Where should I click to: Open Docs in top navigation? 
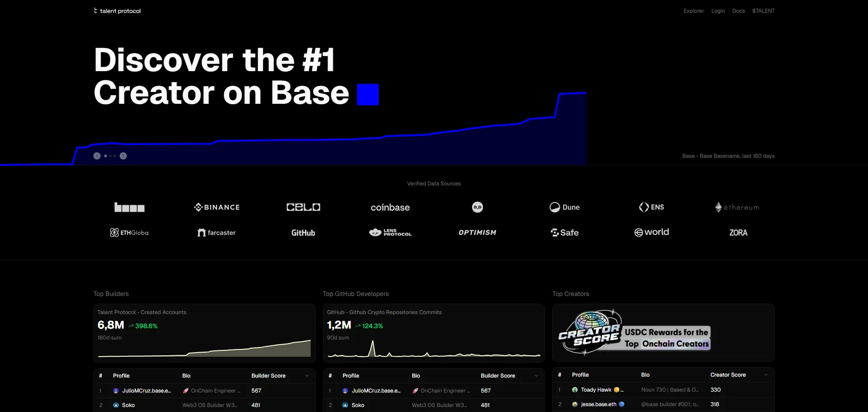(x=738, y=11)
